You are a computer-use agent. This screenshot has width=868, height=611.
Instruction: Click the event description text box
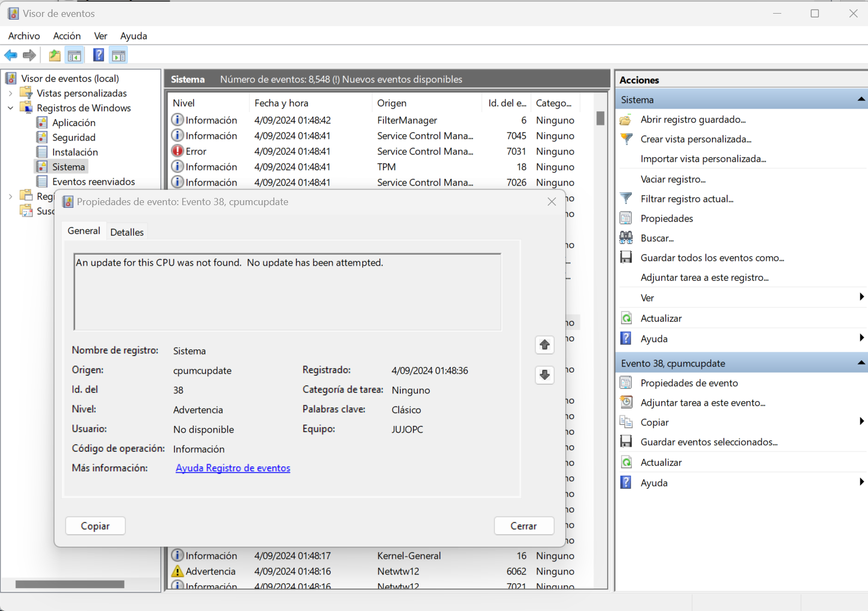pos(288,292)
